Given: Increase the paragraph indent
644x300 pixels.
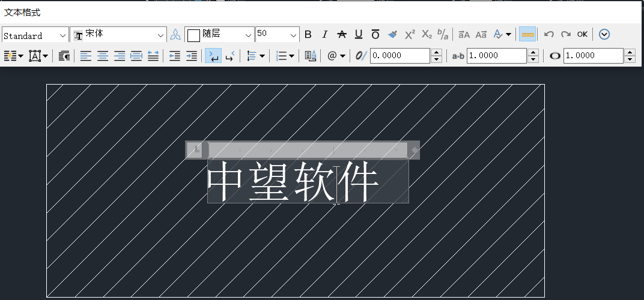Looking at the screenshot, I should pos(192,56).
